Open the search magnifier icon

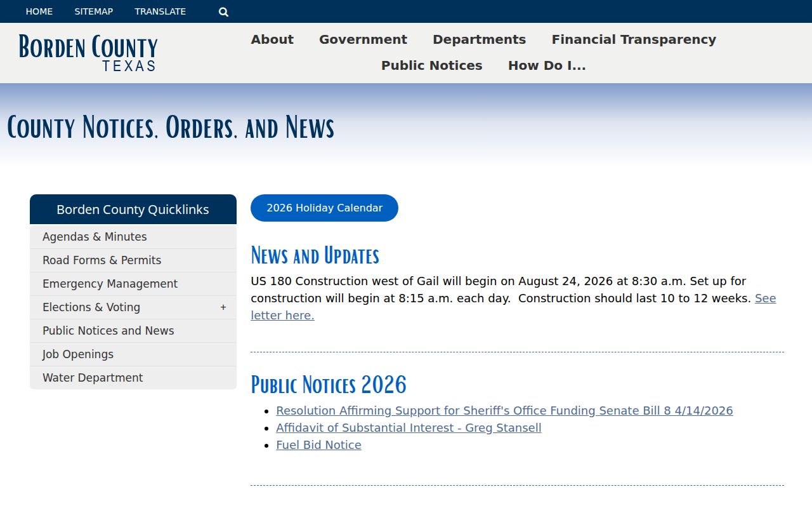(223, 11)
